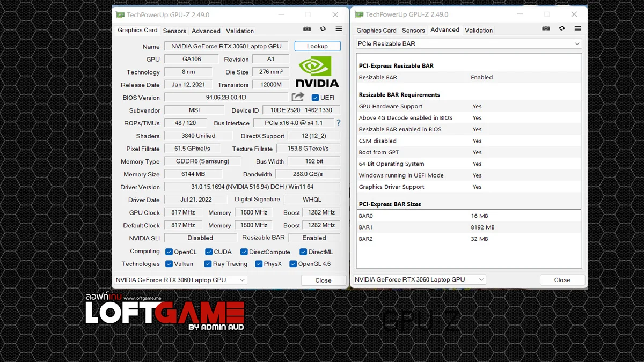Open the hamburger menu in right GPU-Z window

(577, 28)
